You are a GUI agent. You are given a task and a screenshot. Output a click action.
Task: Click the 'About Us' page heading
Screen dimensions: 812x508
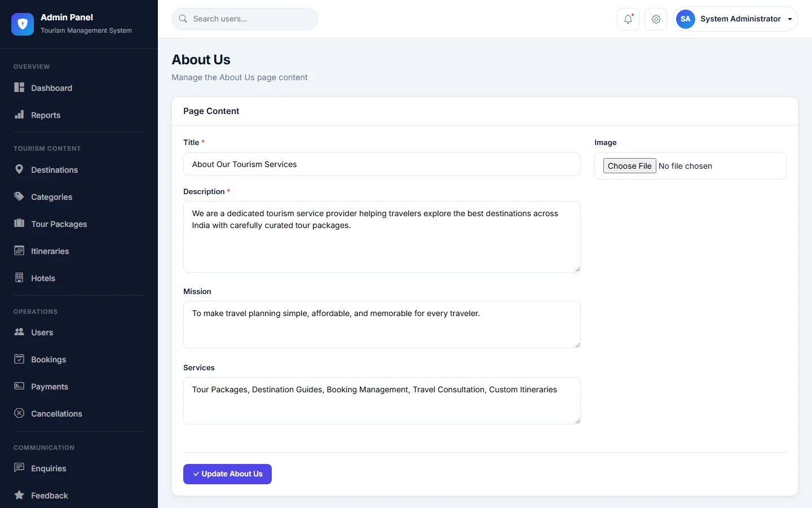pyautogui.click(x=201, y=60)
